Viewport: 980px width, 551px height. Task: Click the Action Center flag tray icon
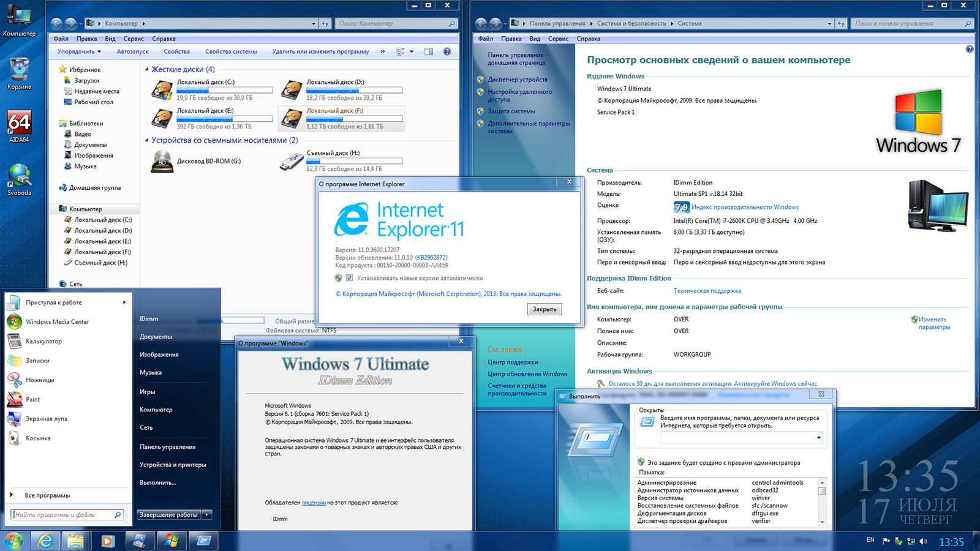[x=886, y=541]
